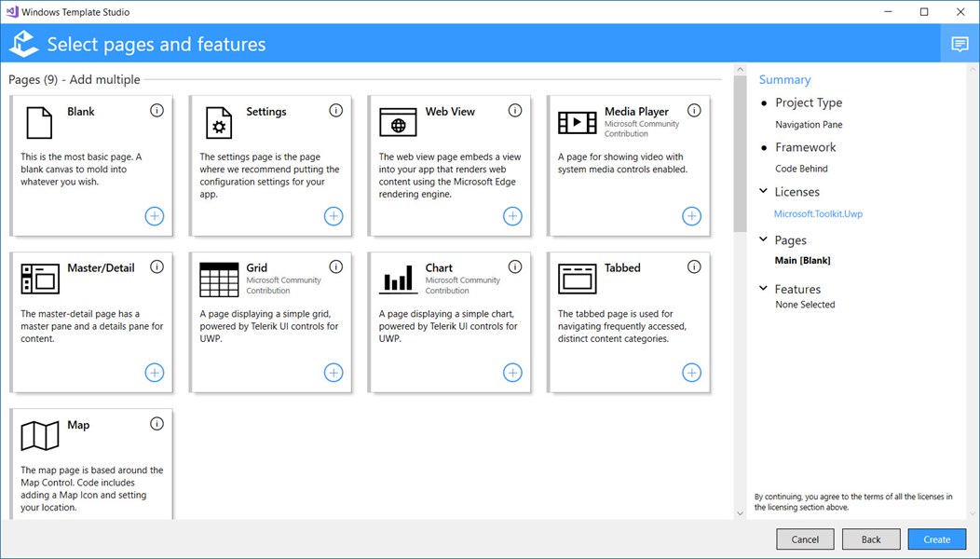980x559 pixels.
Task: Click the Grid table icon
Action: (219, 279)
